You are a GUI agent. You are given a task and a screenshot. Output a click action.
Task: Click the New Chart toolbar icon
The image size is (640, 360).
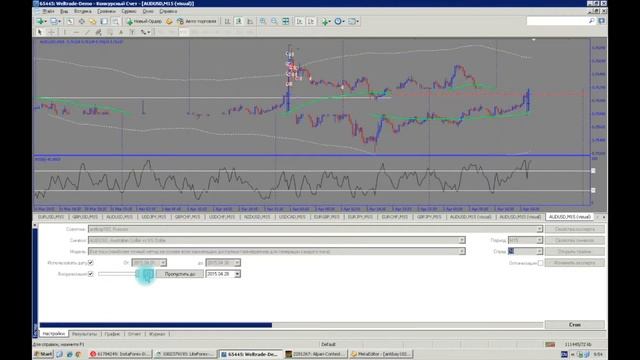click(x=40, y=21)
